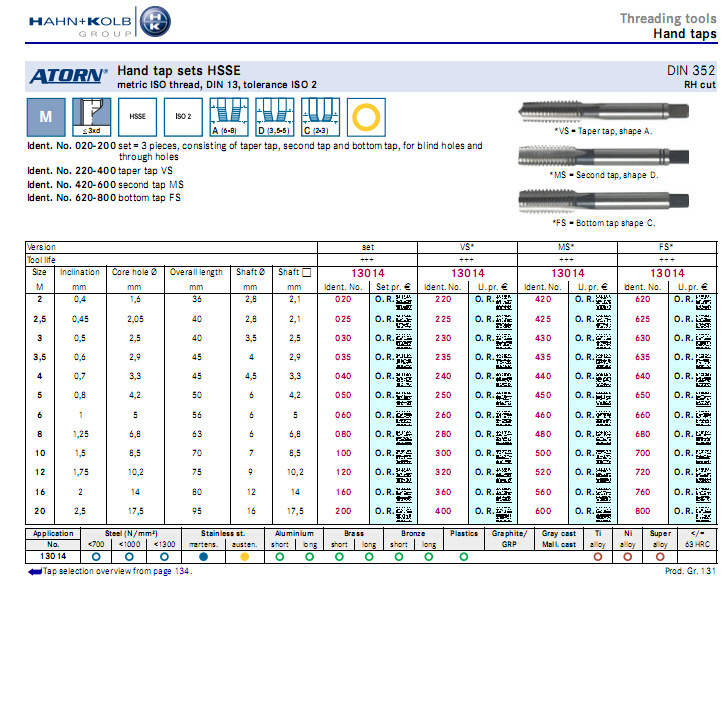The image size is (727, 707).
Task: Click the core hole value 10,2
Action: [x=136, y=472]
